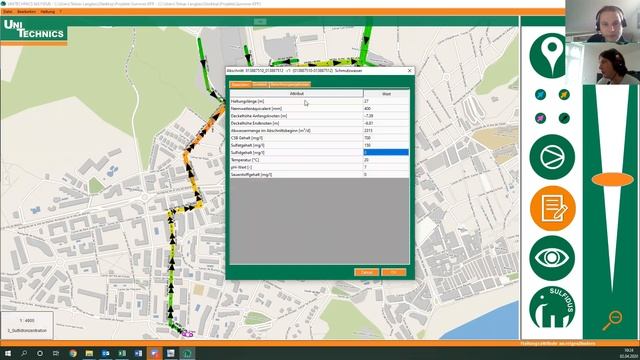
Task: Click the Haltungslänge [m] attribute label
Action: [247, 101]
